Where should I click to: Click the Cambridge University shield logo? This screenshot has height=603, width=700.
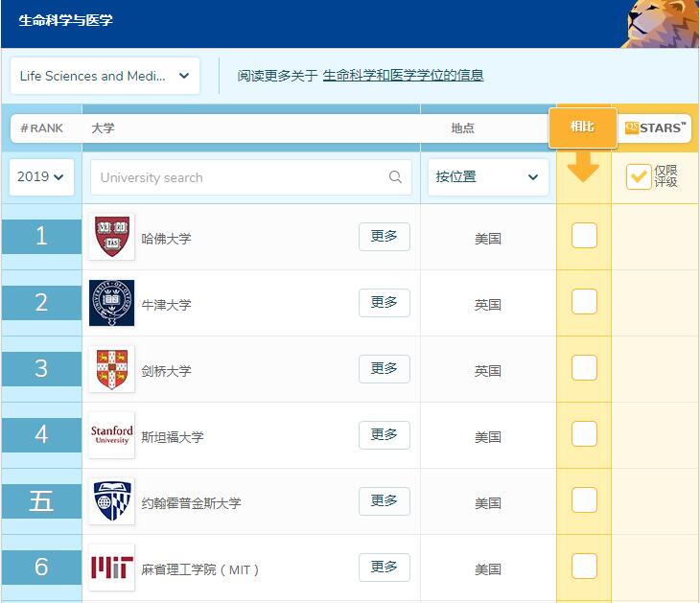click(x=111, y=369)
